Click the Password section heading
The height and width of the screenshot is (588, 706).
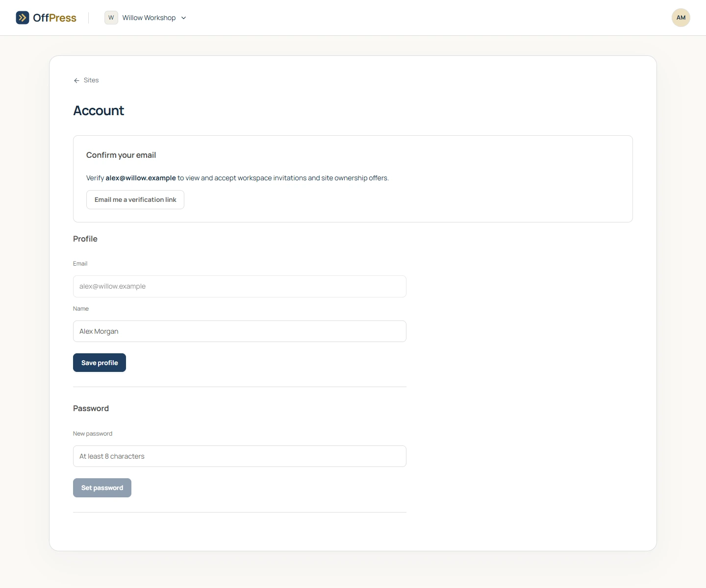(91, 409)
